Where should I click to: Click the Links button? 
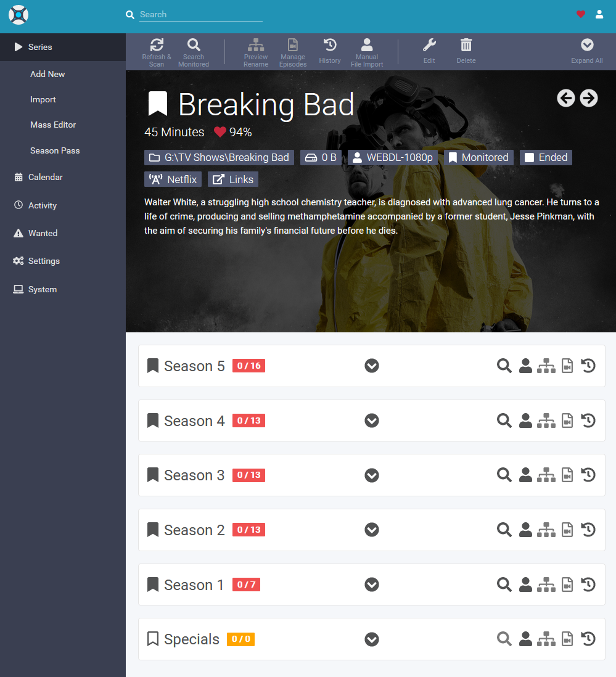(232, 179)
